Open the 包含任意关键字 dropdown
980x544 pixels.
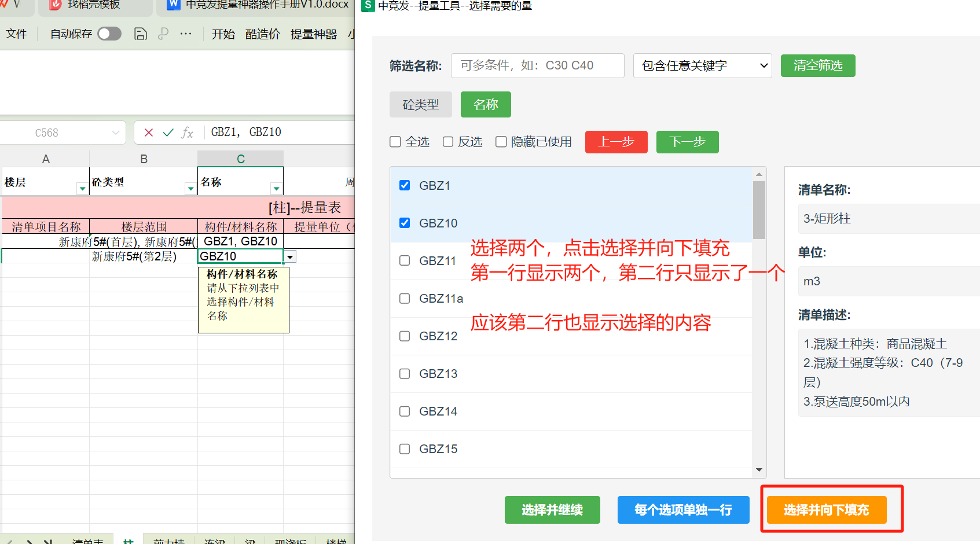(x=702, y=65)
